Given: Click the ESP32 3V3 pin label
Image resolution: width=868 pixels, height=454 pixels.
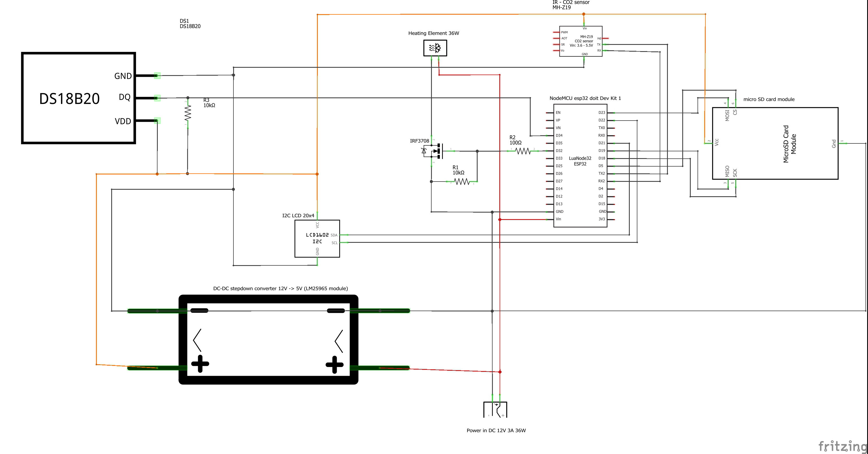Looking at the screenshot, I should tap(602, 219).
